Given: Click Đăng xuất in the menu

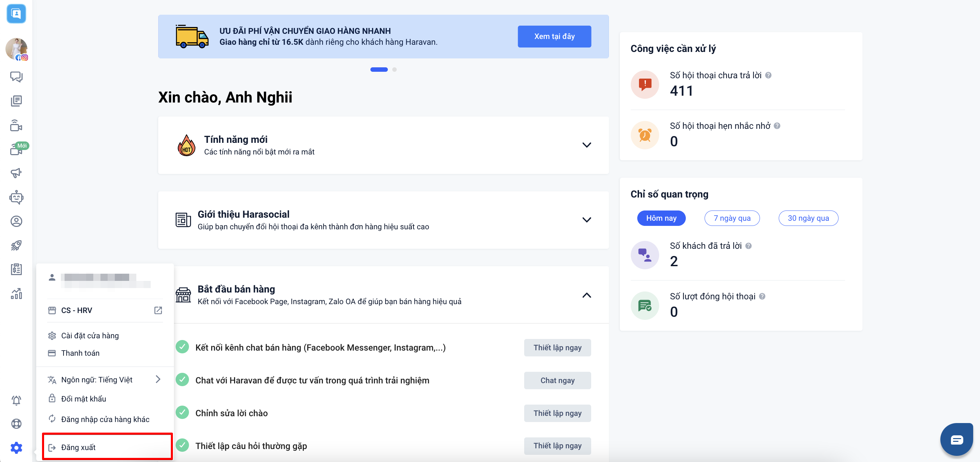Looking at the screenshot, I should point(78,447).
